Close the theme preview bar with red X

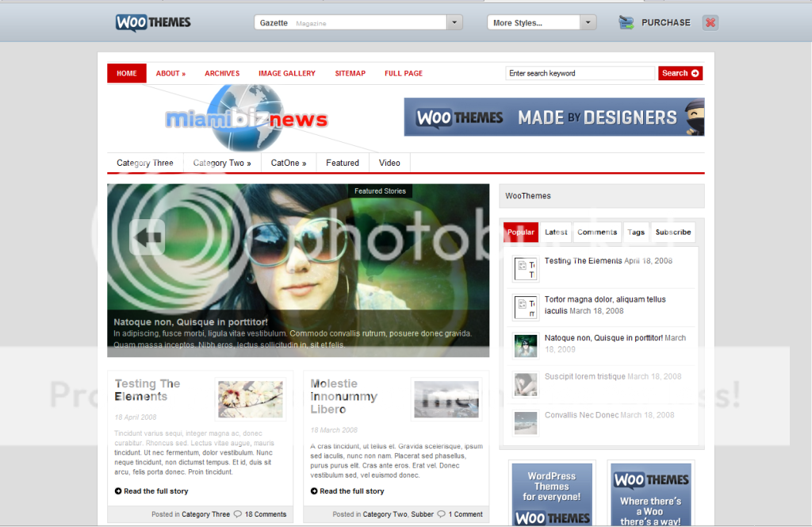[710, 22]
